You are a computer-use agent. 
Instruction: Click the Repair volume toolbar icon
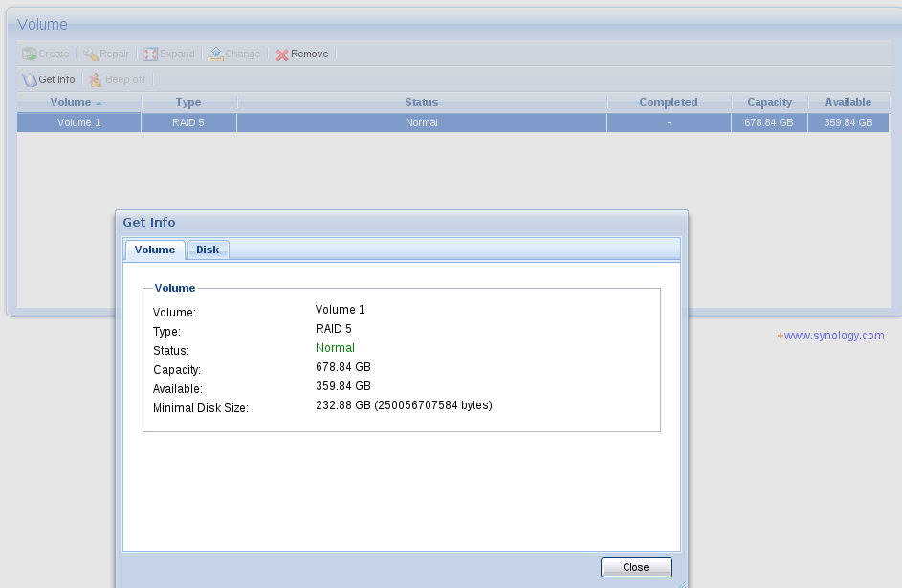click(x=91, y=54)
